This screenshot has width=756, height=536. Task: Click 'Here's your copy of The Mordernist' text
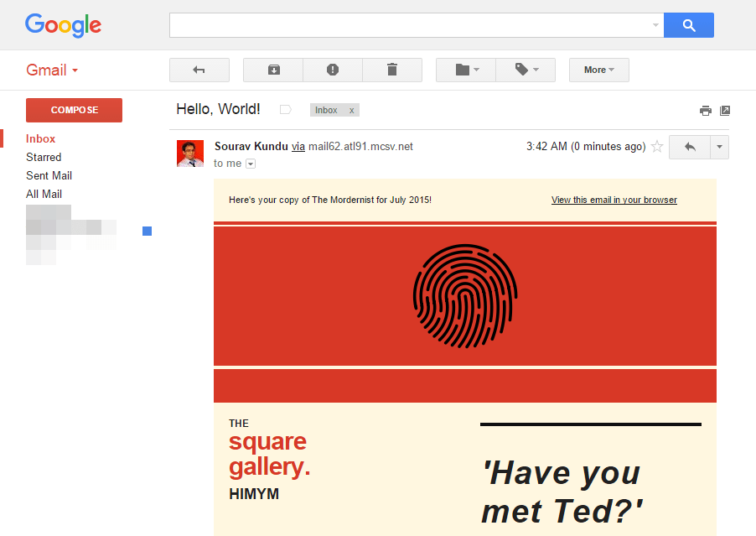coord(330,200)
